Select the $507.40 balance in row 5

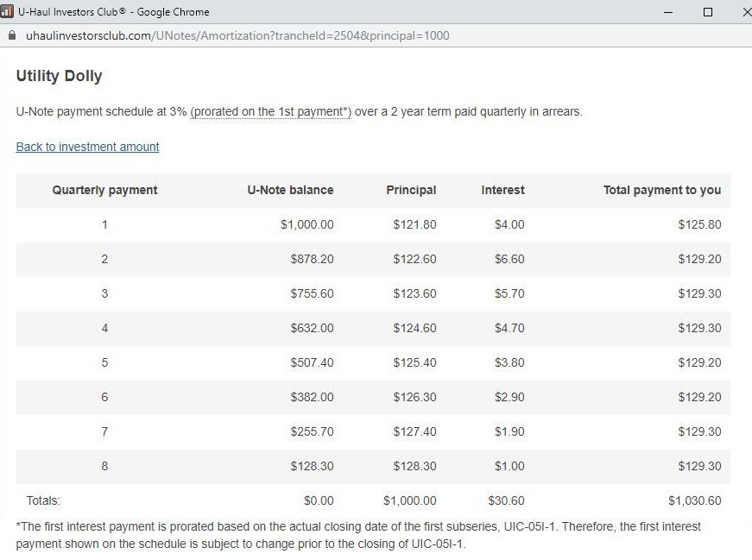pyautogui.click(x=312, y=362)
